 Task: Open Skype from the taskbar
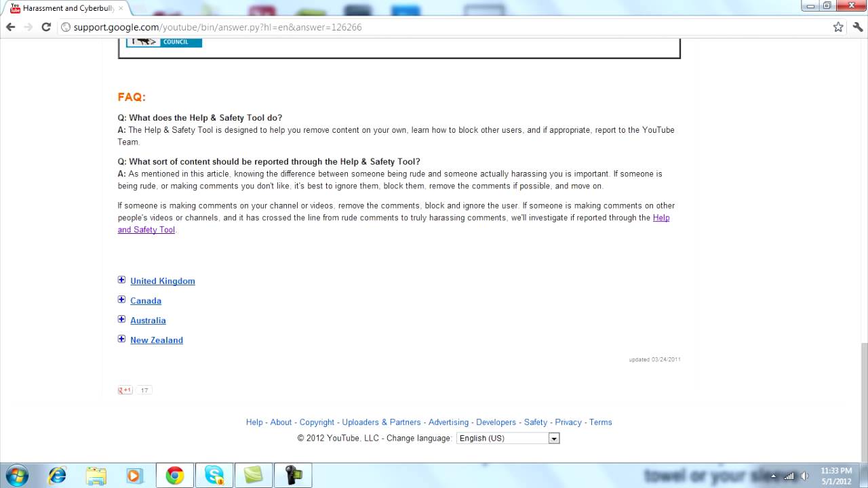(x=214, y=475)
